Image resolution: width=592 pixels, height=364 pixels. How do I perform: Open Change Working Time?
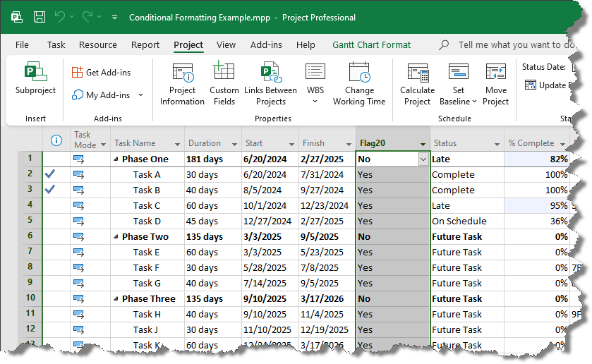pos(359,84)
